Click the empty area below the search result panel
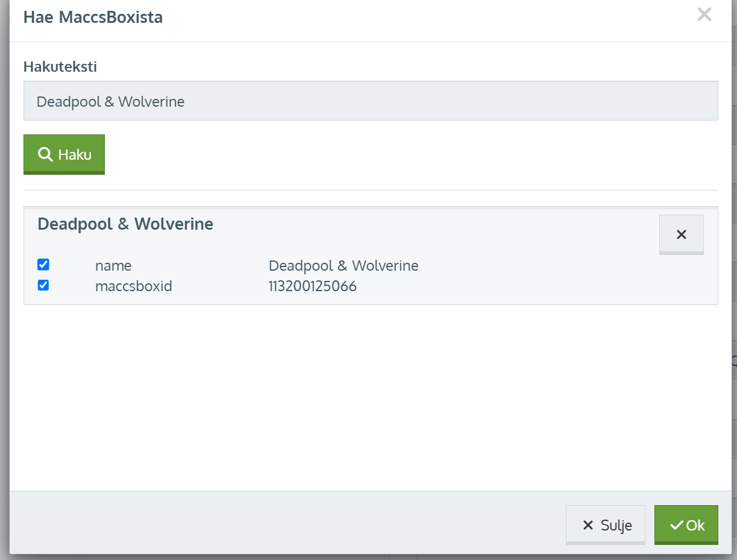737x560 pixels. tap(370, 398)
